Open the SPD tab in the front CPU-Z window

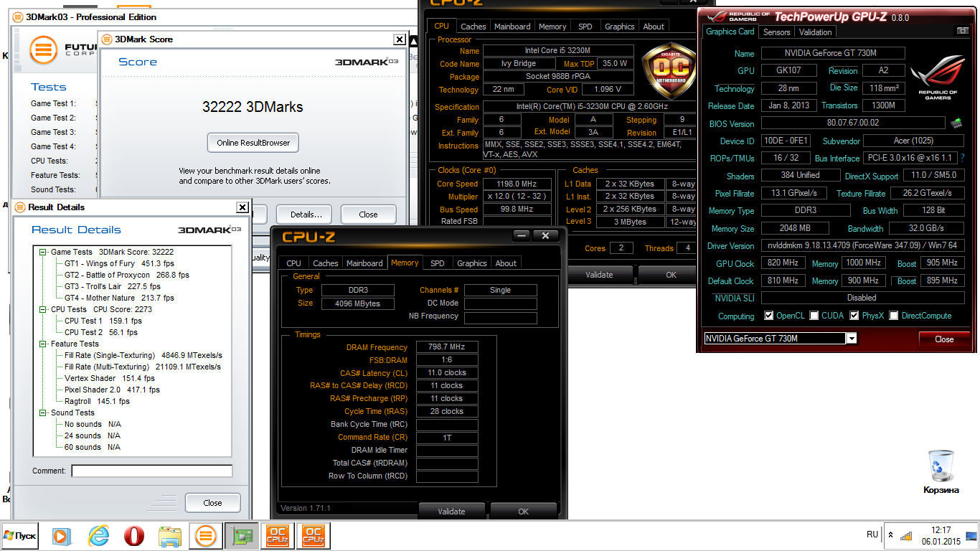pos(438,263)
